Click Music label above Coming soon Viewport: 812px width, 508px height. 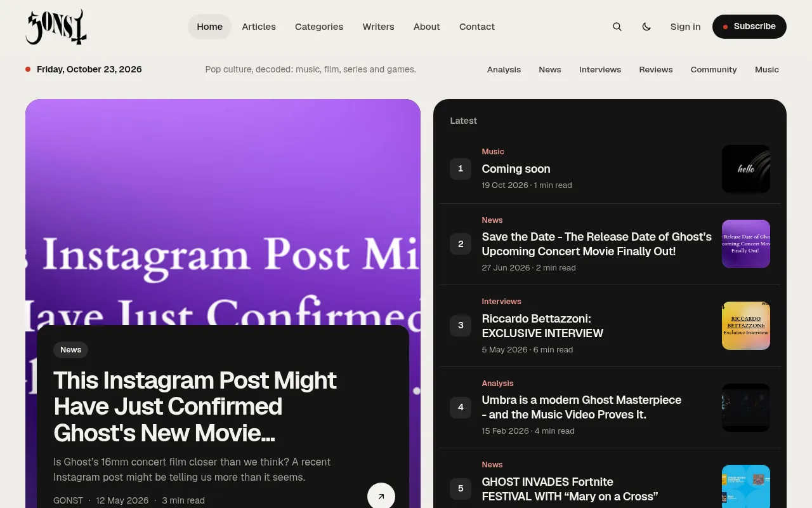tap(493, 152)
